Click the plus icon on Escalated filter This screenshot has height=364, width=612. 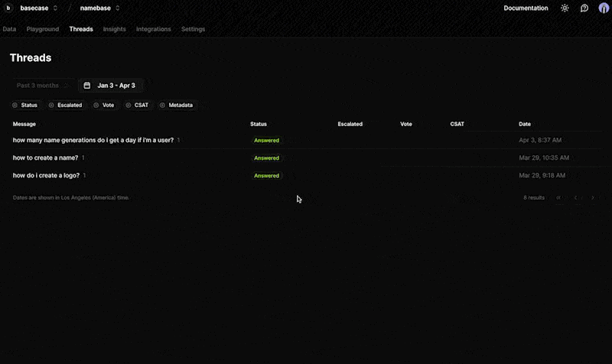click(x=51, y=105)
